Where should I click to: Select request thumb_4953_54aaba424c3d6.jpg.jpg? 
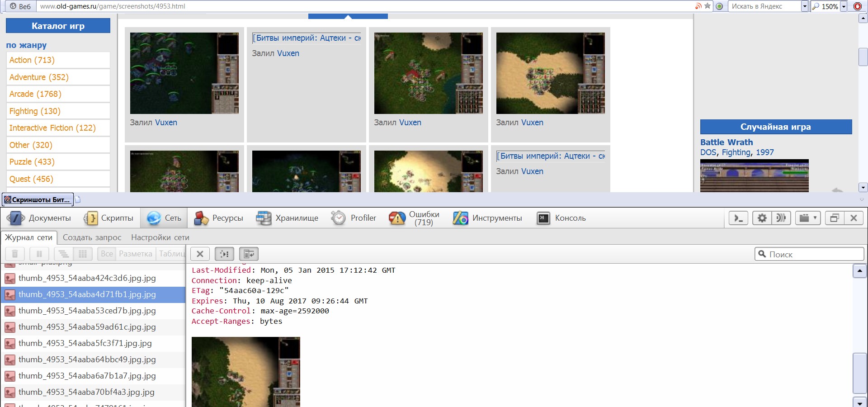(93, 278)
